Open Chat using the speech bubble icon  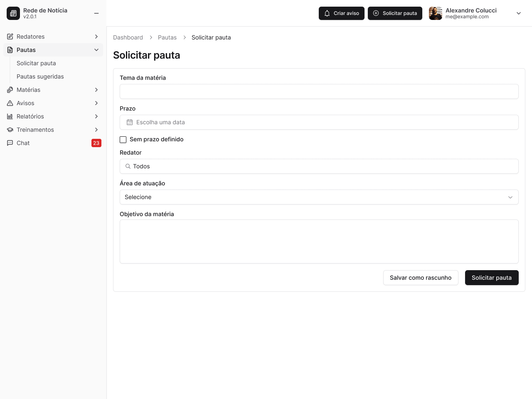tap(10, 143)
